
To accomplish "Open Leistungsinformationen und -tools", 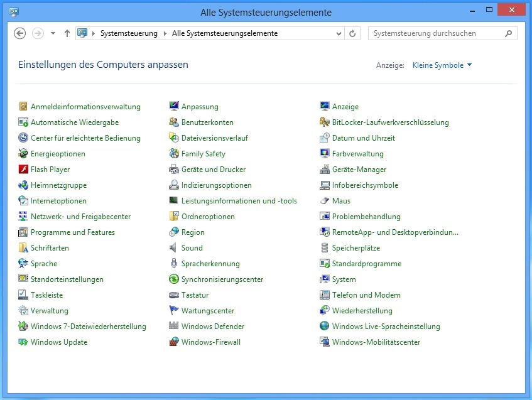I will (239, 201).
